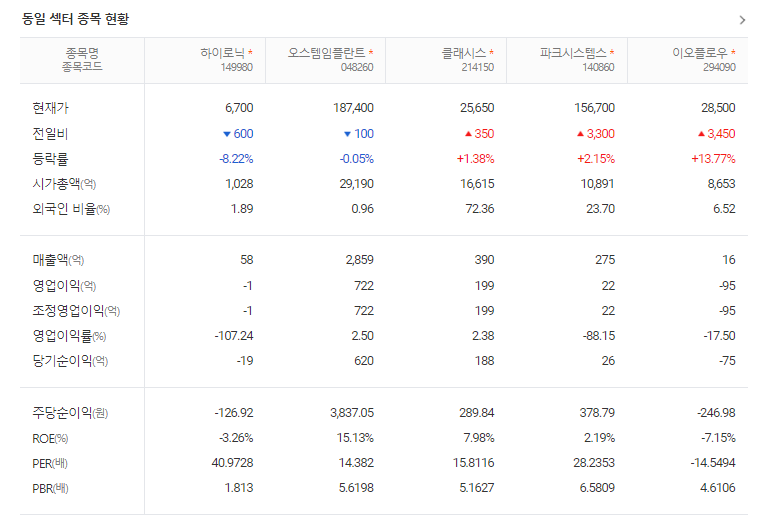Viewport: 762px width, 517px height.
Task: Click the 당기순이익(억) row label
Action: pos(70,361)
